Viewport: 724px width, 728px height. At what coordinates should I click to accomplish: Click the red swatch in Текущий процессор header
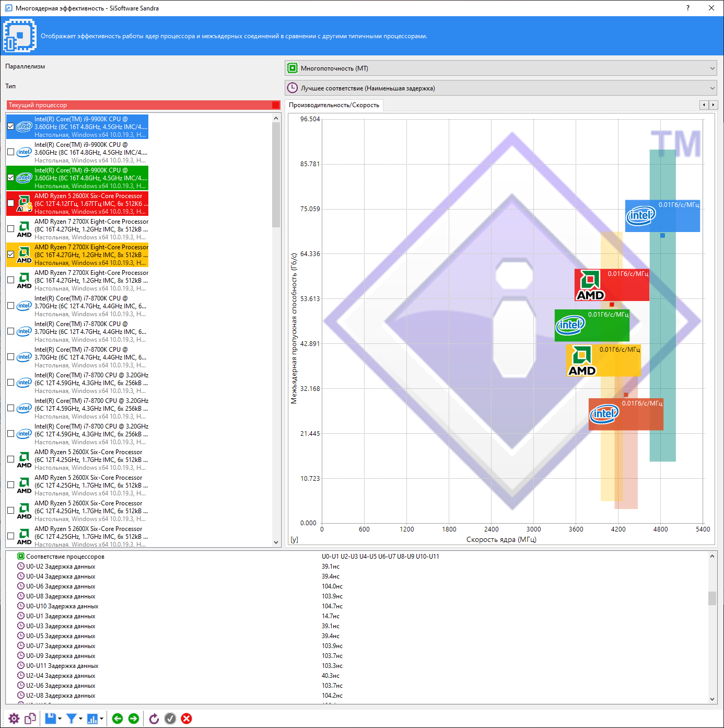tap(276, 105)
